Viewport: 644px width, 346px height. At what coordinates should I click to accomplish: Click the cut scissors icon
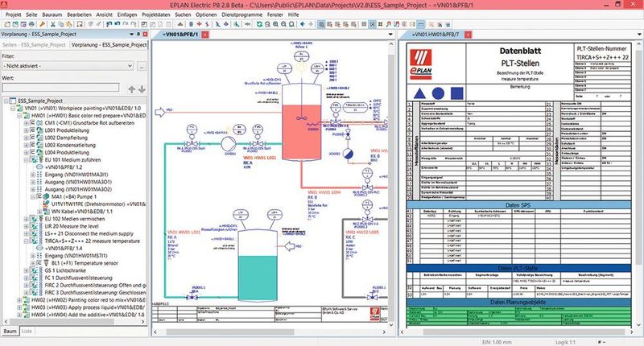tap(53, 25)
